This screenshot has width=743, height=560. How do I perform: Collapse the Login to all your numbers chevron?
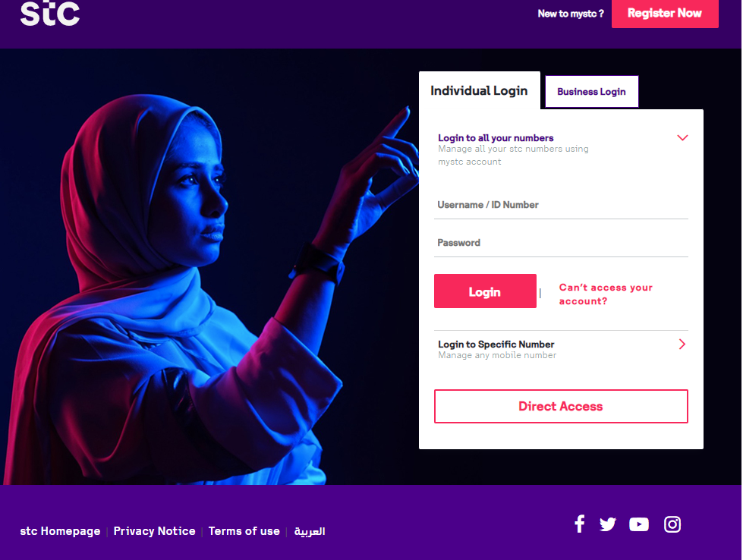coord(682,138)
